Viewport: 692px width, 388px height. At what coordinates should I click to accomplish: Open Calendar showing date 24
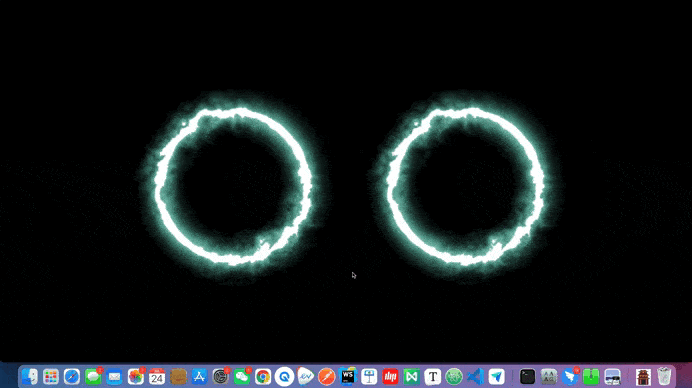(x=157, y=377)
